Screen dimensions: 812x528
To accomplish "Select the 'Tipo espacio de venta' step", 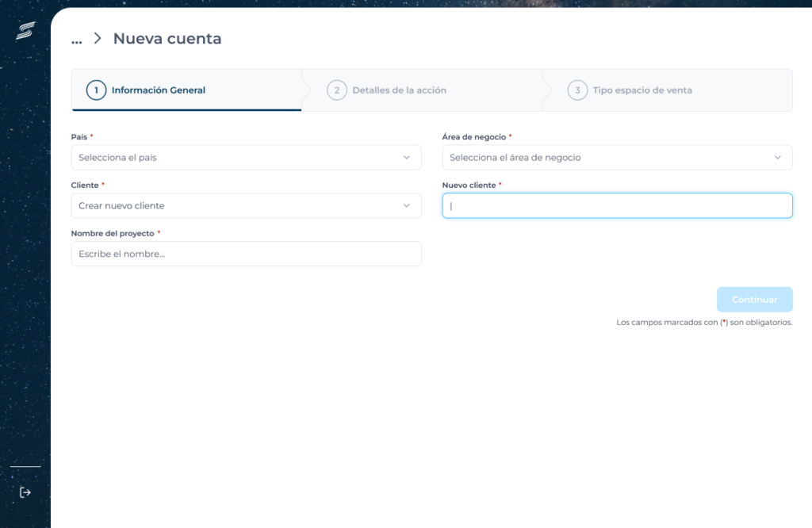I will (642, 90).
